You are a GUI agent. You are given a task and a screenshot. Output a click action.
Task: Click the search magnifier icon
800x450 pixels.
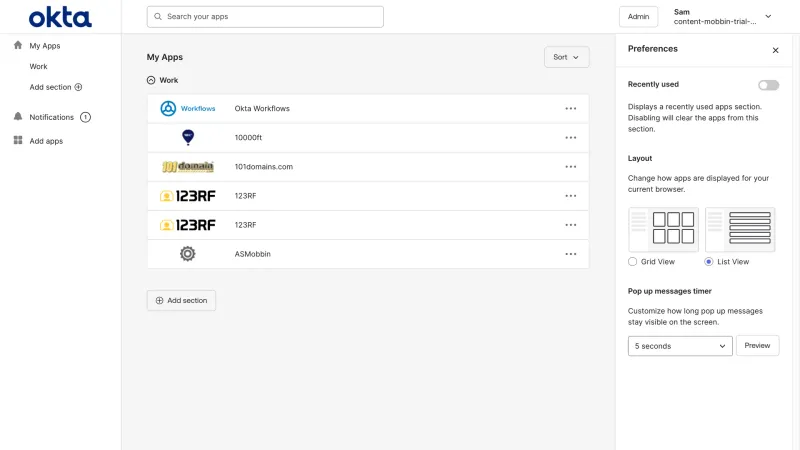[158, 16]
